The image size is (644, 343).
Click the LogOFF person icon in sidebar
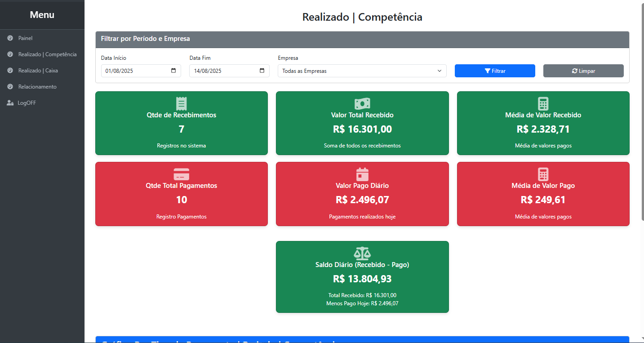pos(9,102)
